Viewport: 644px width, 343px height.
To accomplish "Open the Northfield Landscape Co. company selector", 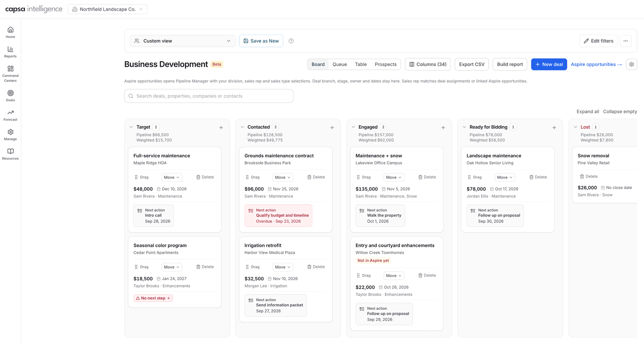I will (107, 9).
